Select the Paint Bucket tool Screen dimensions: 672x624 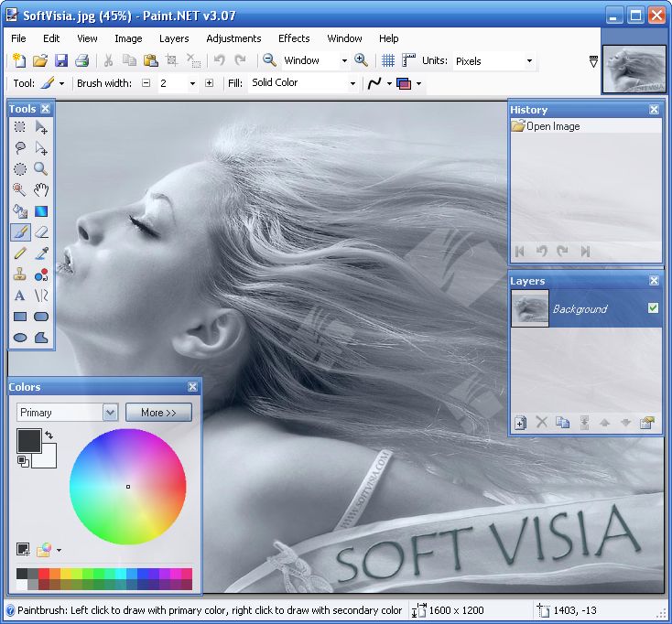(20, 211)
